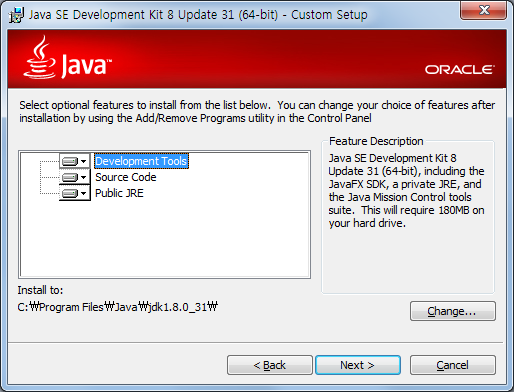Click the 'Install to:' label

tap(40, 290)
